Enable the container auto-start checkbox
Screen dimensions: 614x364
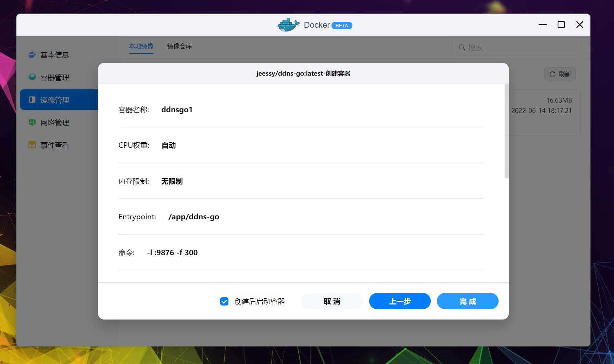coord(224,301)
